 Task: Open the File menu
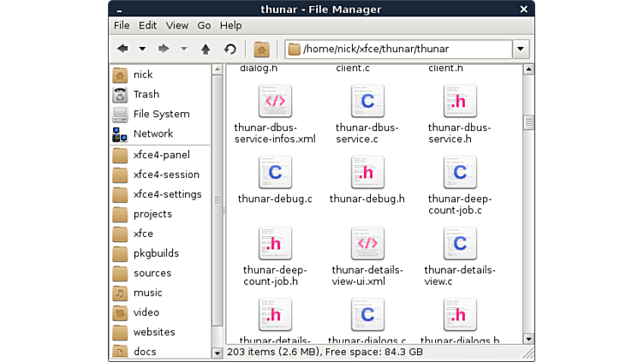point(122,26)
